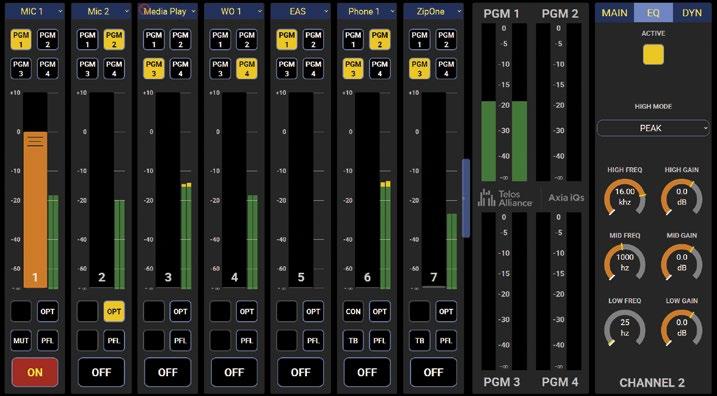Viewport: 717px width, 396px height.
Task: Click the TB talkback on ZipOne
Action: point(419,341)
